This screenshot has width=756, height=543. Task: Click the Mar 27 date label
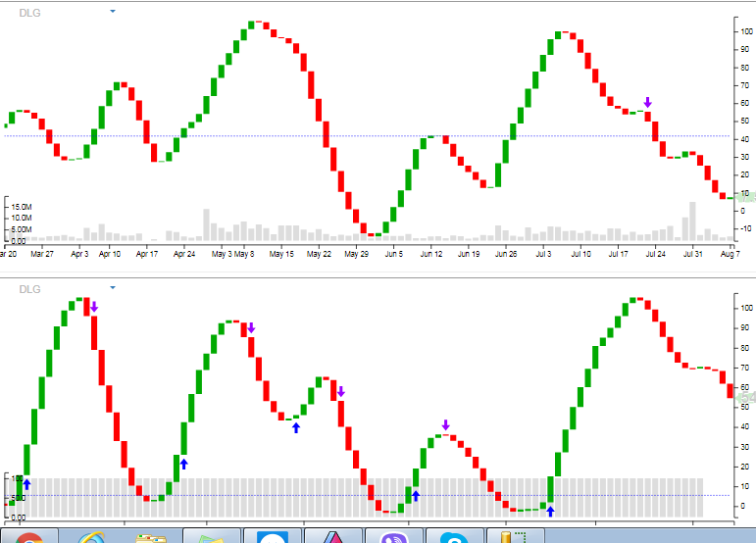click(x=42, y=254)
